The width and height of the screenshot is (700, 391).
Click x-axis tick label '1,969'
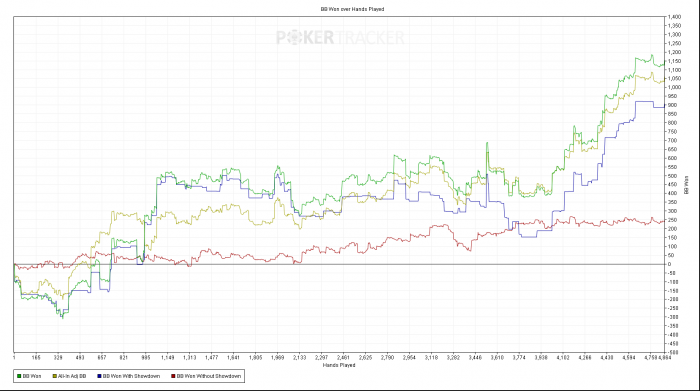click(277, 358)
